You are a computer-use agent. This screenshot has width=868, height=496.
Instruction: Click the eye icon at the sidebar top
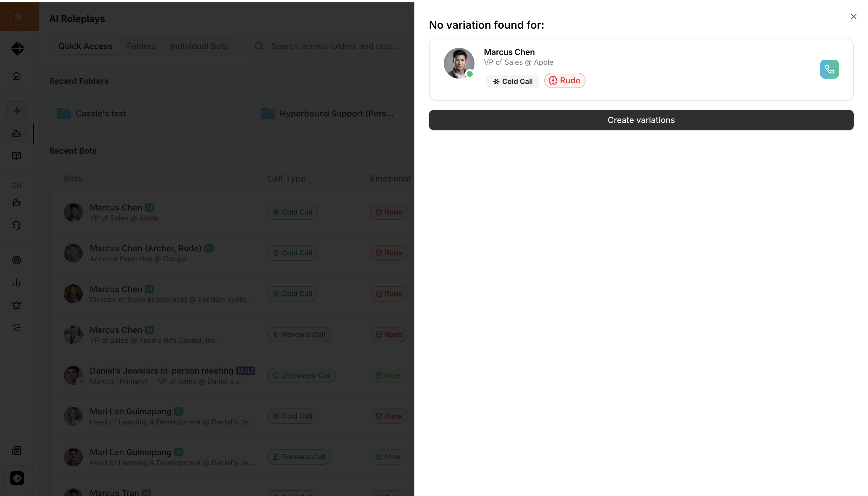[18, 16]
